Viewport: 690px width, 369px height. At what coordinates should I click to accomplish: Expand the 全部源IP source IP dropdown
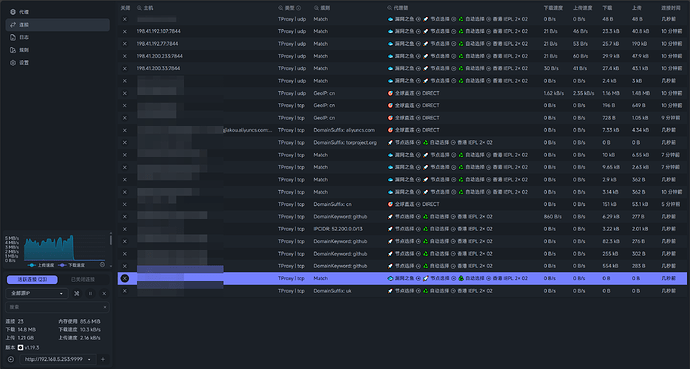coord(37,293)
